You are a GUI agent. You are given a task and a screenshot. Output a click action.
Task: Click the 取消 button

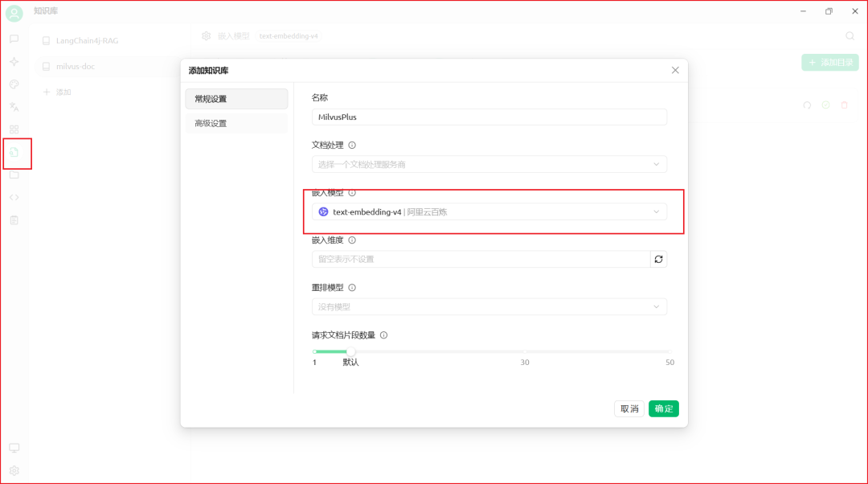click(x=629, y=408)
